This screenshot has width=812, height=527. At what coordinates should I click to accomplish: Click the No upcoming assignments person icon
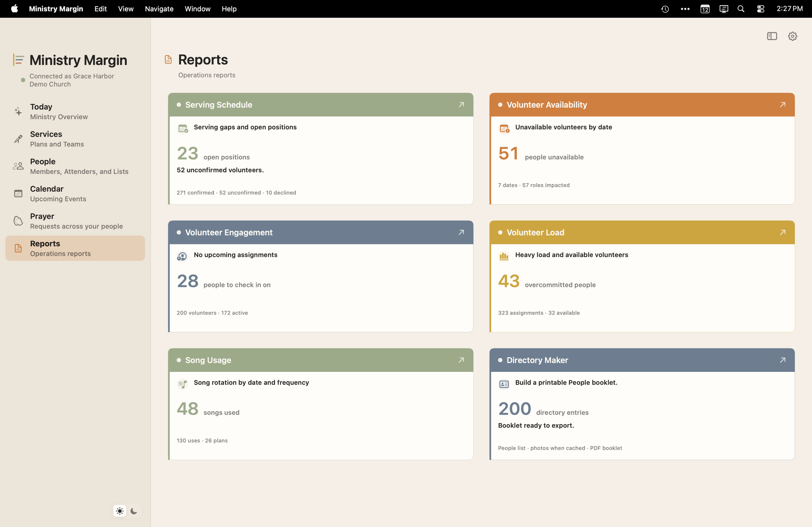[x=182, y=256]
